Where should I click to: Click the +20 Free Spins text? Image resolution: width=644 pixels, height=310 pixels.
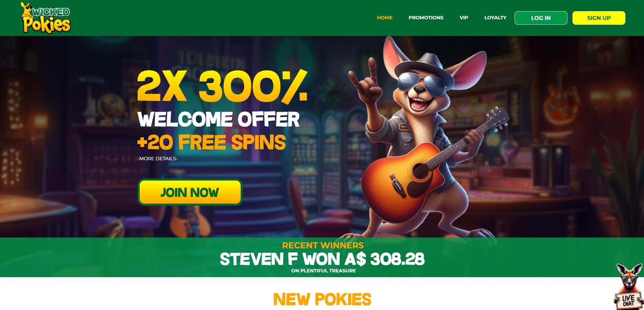click(212, 142)
